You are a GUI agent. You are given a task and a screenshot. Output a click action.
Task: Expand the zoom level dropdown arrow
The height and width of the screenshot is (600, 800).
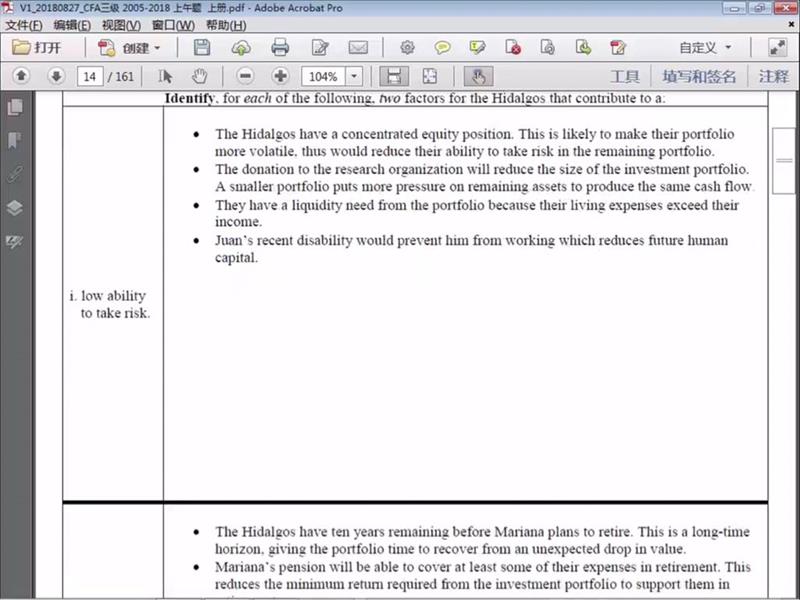pyautogui.click(x=354, y=77)
